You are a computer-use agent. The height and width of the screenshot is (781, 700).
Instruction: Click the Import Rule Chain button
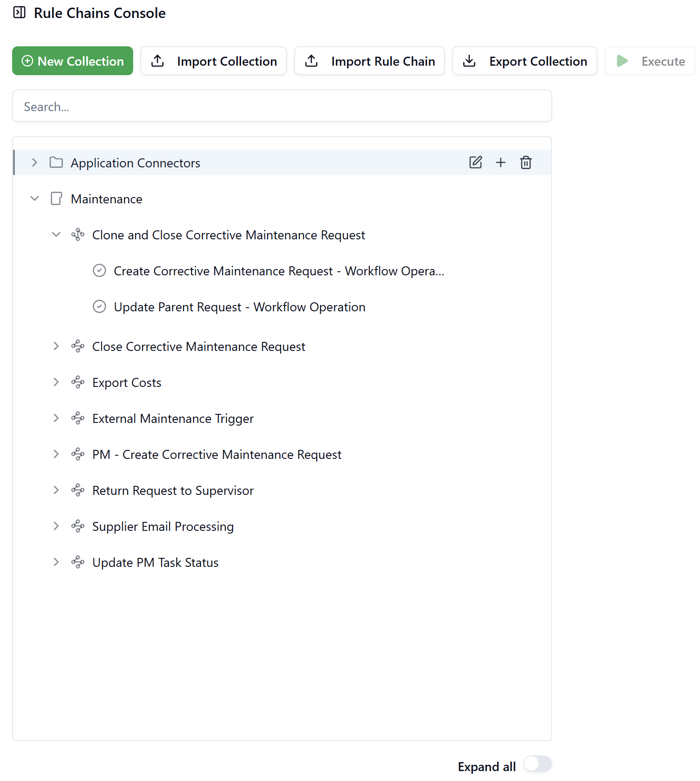pos(369,61)
